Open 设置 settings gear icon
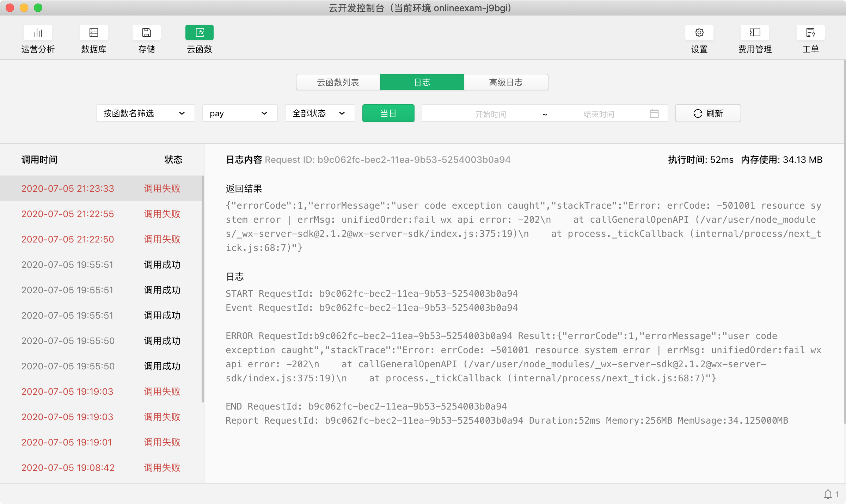The width and height of the screenshot is (846, 504). (699, 33)
